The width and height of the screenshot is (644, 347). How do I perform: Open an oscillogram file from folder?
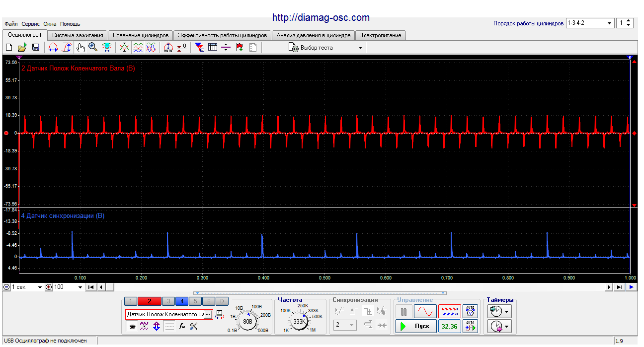pyautogui.click(x=22, y=48)
